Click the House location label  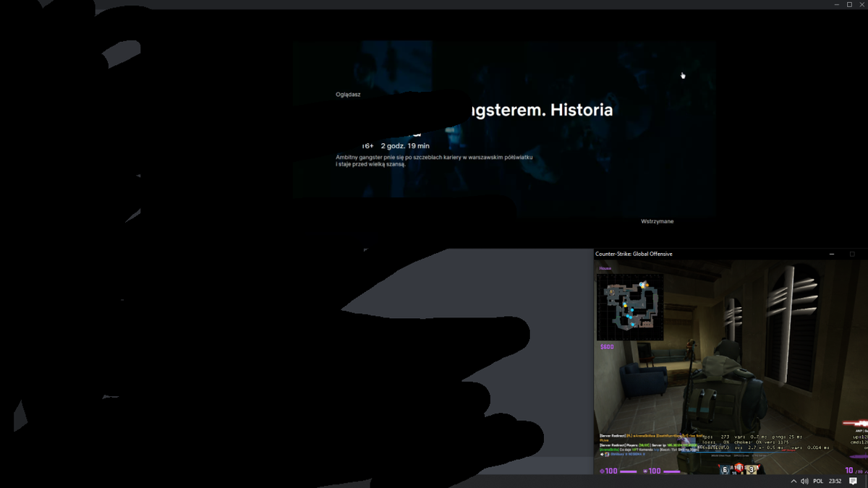(x=605, y=268)
